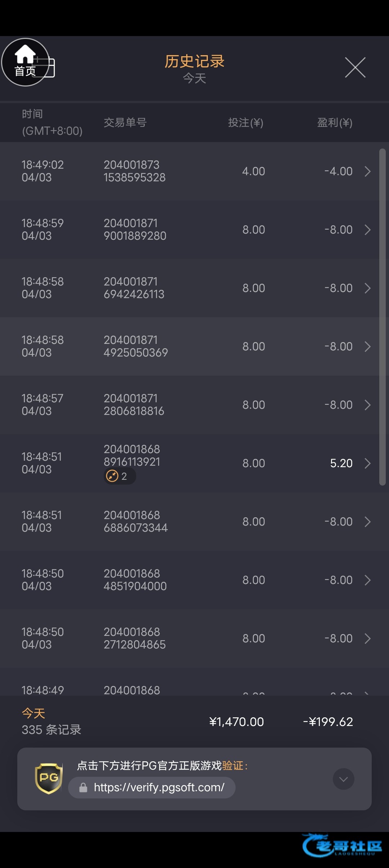Click the lock icon beside verify URL
Screen dimensions: 389x868
point(83,788)
